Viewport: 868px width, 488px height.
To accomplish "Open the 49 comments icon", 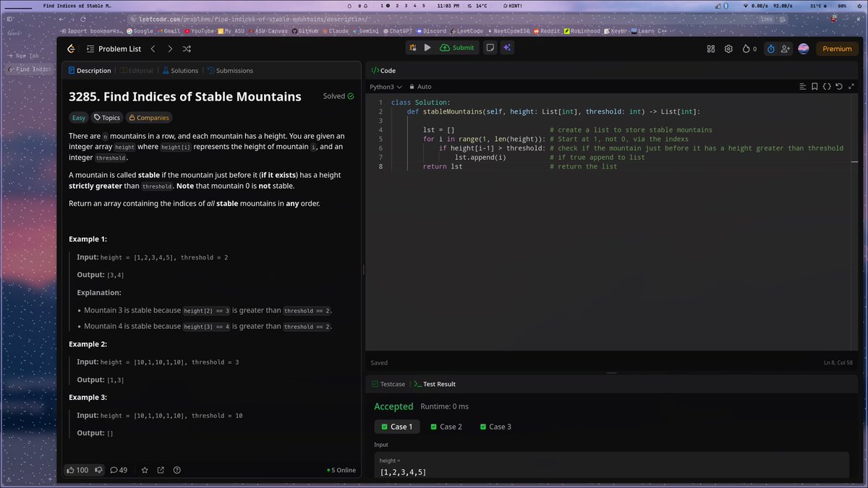I will [119, 470].
